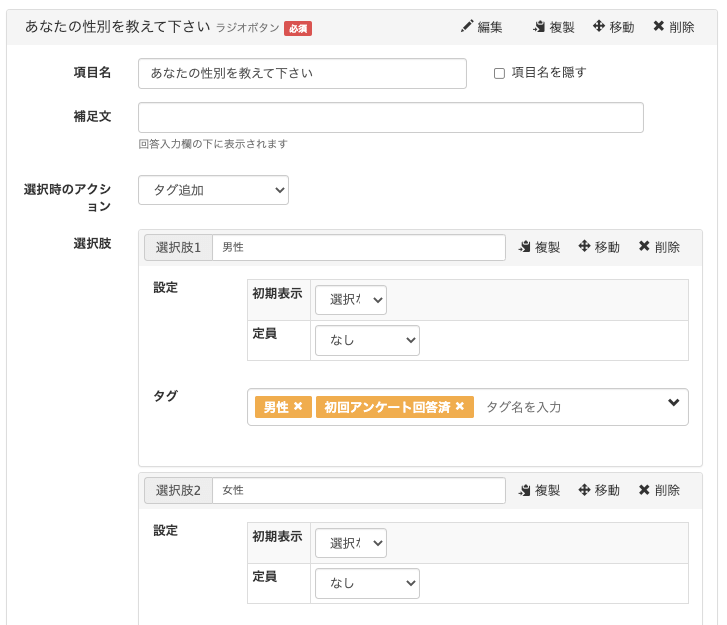Click the 初回アンケート回答済 tag label
Screen dimensions: 727x625
(387, 407)
